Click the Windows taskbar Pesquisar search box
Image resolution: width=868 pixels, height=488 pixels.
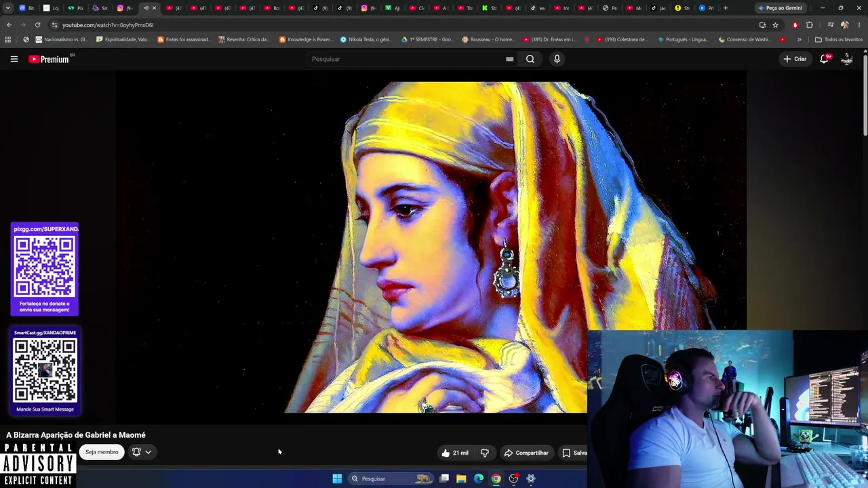[390, 479]
